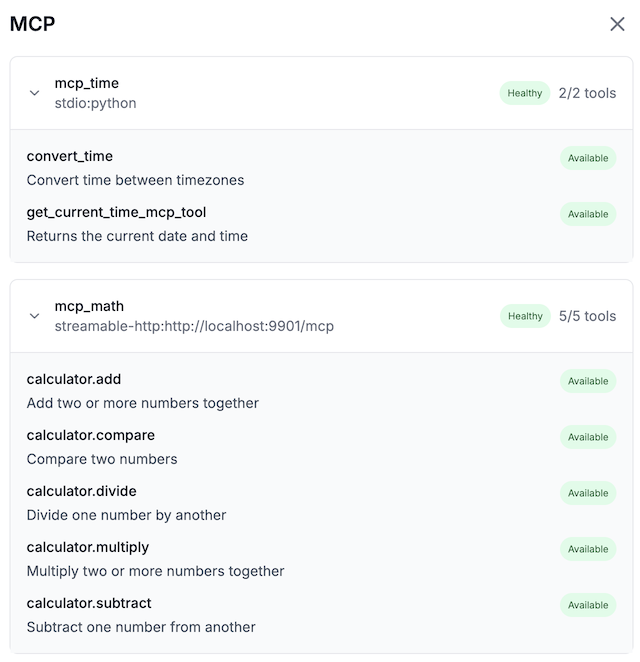Click the calculator.divide Available badge

(588, 493)
